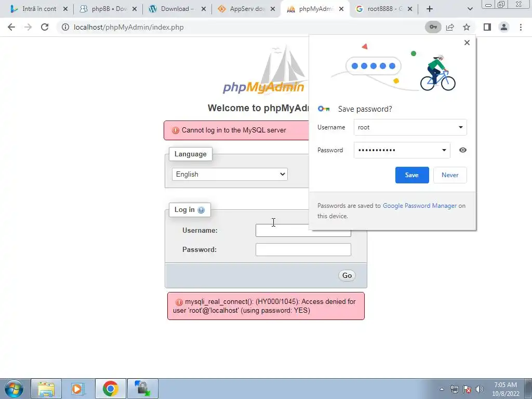The image size is (532, 399).
Task: Open Chrome three-dot menu
Action: pos(521,27)
